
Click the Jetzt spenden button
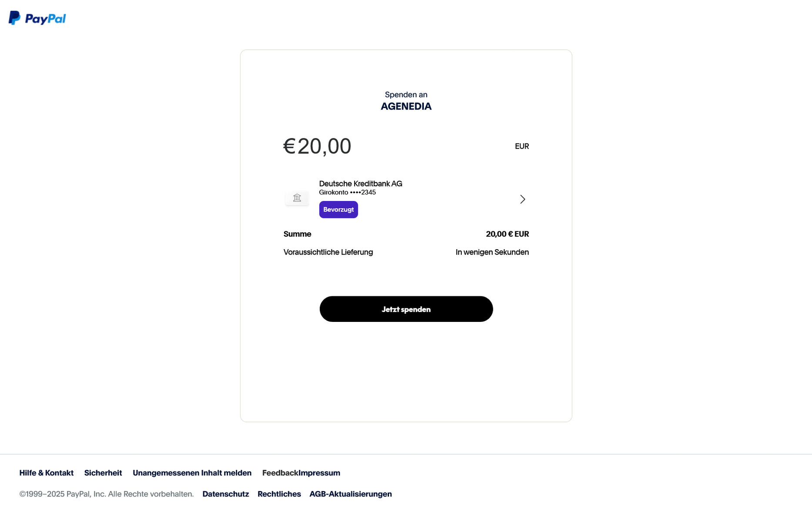406,309
